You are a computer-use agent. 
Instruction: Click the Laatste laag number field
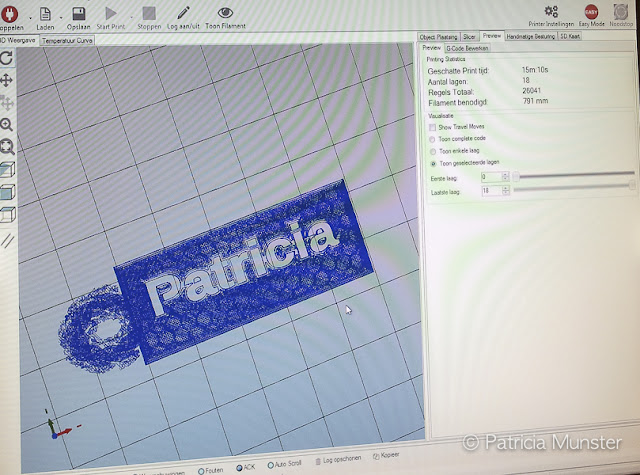coord(491,191)
